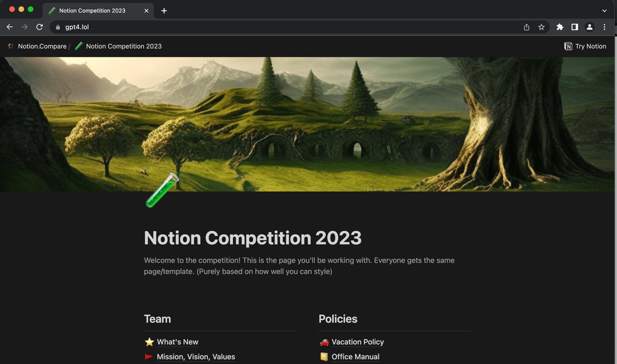Bookmark this page with the star icon
The image size is (617, 364).
(541, 27)
